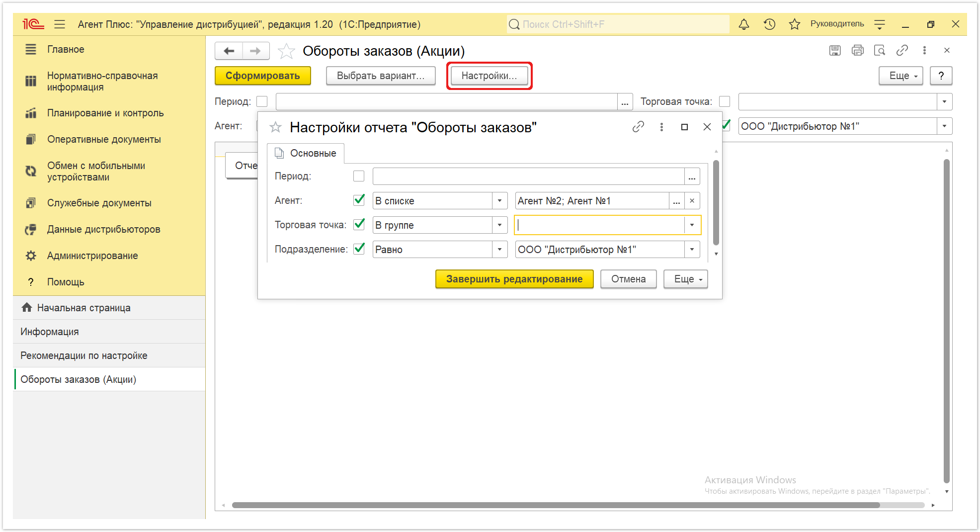Expand ООО Дистрибьютор №1 dropdown in dialog
980x532 pixels.
692,250
